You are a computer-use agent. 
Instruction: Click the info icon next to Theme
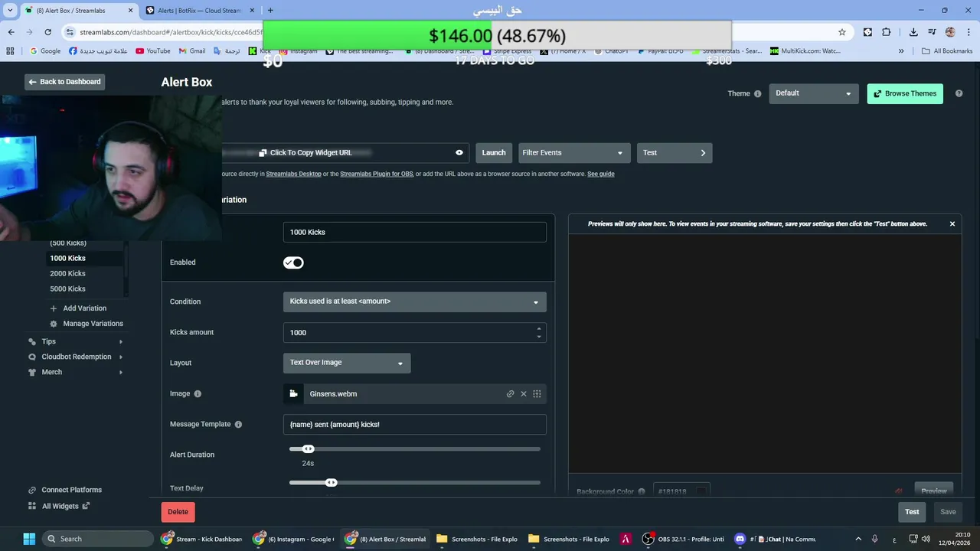pos(758,94)
